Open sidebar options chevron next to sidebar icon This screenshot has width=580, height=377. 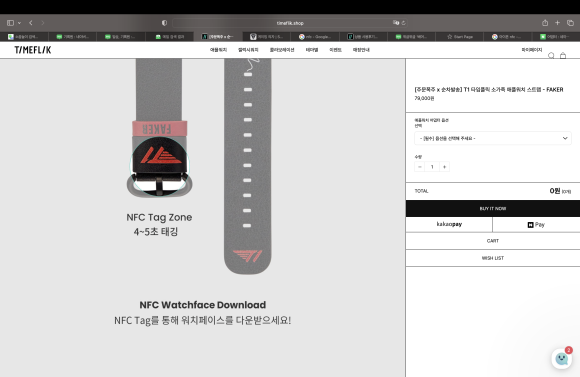(19, 23)
